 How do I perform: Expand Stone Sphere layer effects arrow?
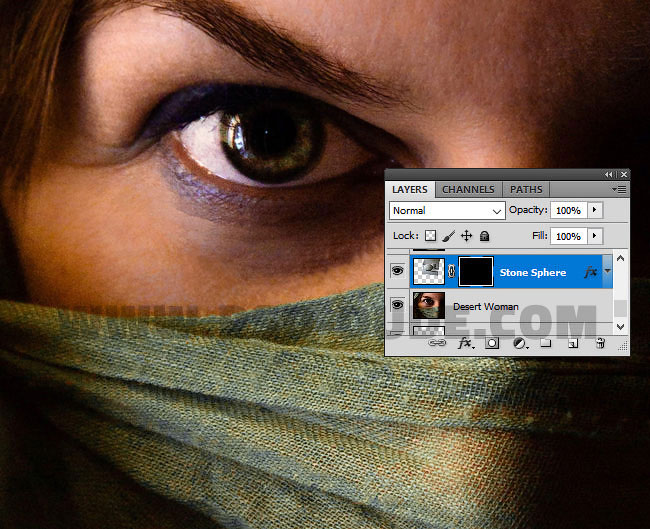(607, 271)
